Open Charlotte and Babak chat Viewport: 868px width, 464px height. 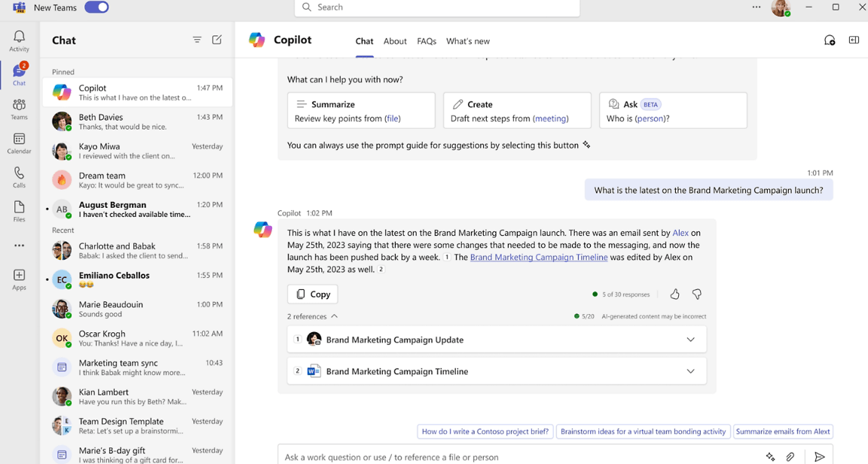click(137, 250)
